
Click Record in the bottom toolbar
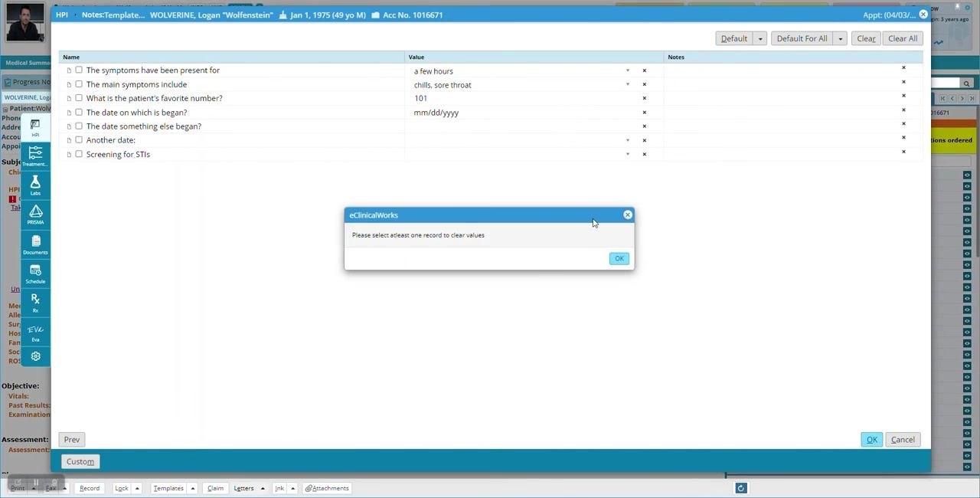[90, 488]
